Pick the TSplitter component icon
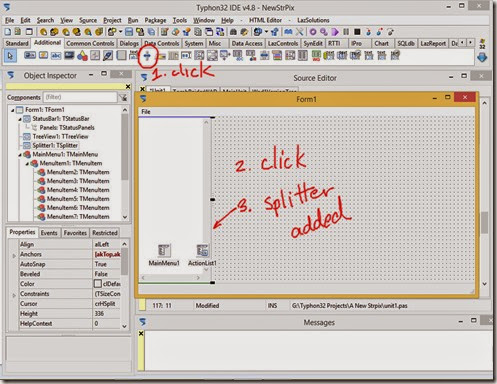This screenshot has height=384, width=497. [x=147, y=56]
